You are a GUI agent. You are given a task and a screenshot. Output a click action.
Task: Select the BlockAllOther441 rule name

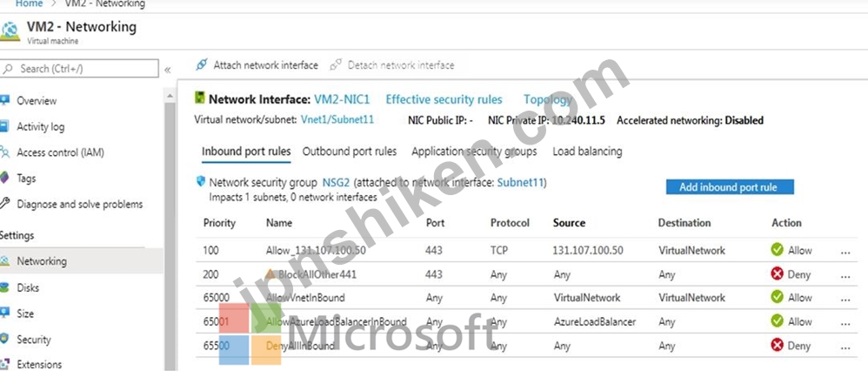[x=317, y=274]
